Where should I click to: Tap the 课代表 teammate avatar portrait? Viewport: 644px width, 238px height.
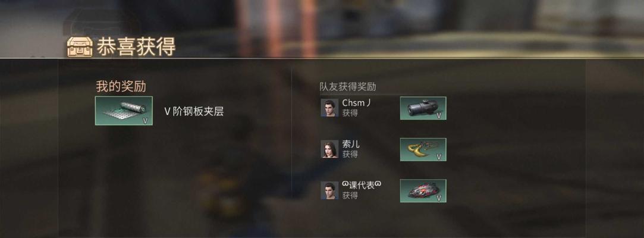point(329,190)
